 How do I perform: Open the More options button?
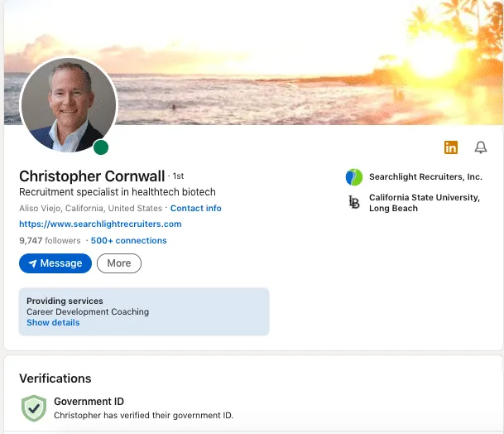(119, 263)
